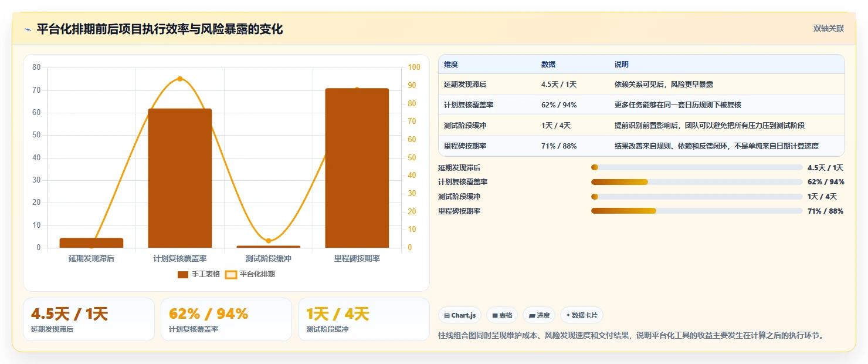The height and width of the screenshot is (364, 868).
Task: Click the 62% / 94% value beside the progress bar
Action: coord(826,182)
